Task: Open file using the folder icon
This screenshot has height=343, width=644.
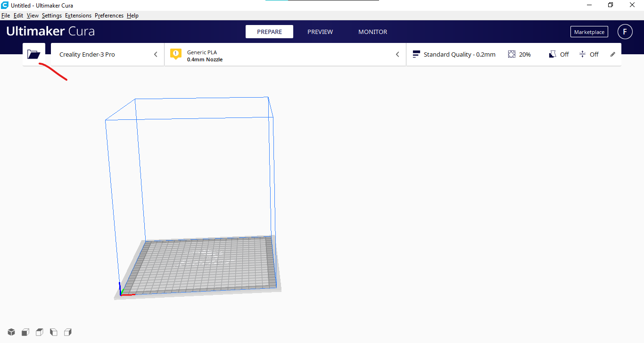Action: click(x=34, y=54)
